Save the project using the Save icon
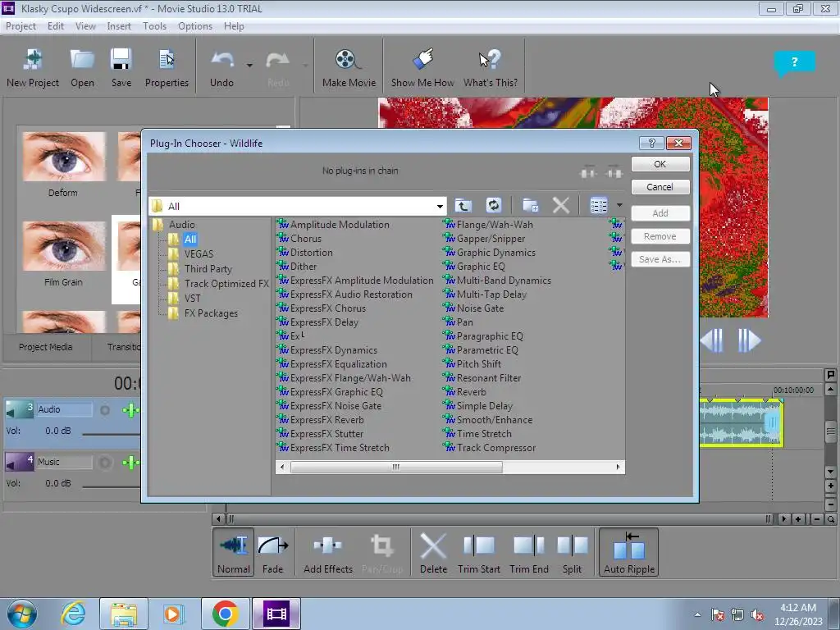Viewport: 840px width, 630px height. tap(121, 67)
